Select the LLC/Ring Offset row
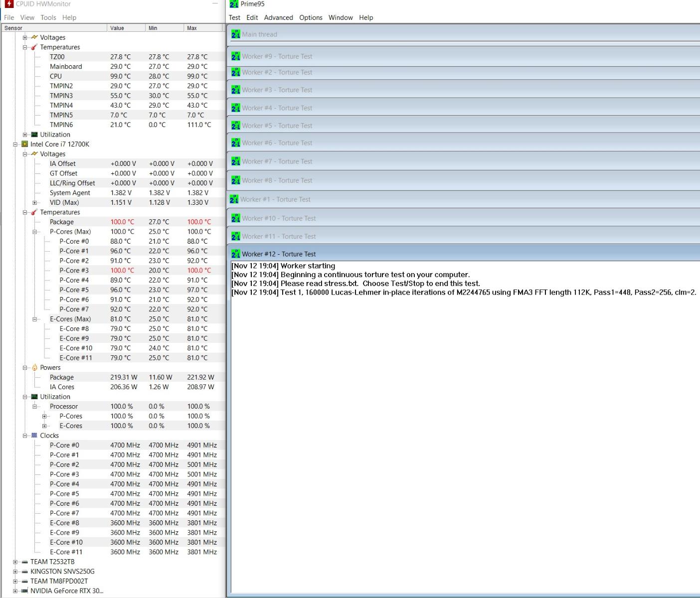 click(114, 183)
